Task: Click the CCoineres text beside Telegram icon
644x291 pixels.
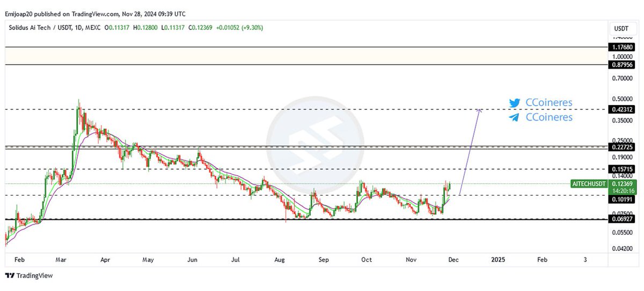Action: (x=548, y=117)
